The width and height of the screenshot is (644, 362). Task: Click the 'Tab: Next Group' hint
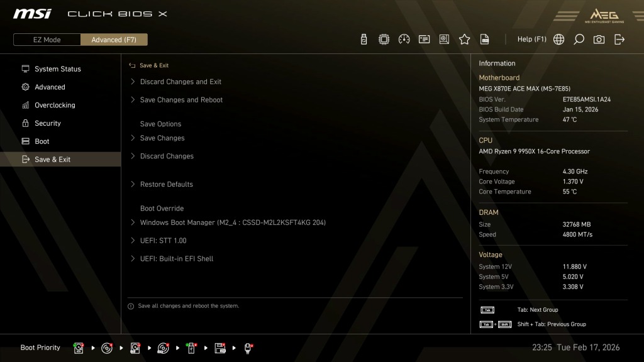[x=538, y=310]
